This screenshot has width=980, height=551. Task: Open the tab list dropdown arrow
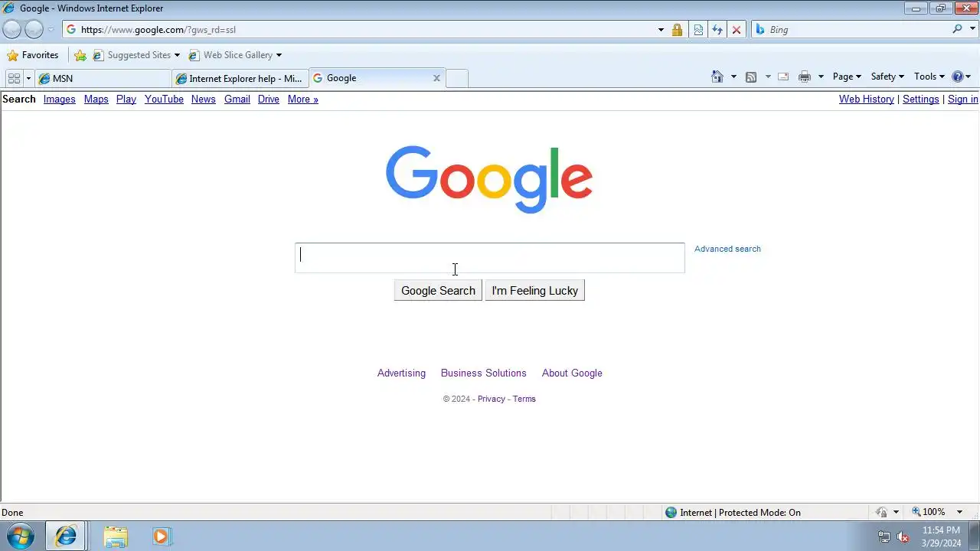pos(28,78)
